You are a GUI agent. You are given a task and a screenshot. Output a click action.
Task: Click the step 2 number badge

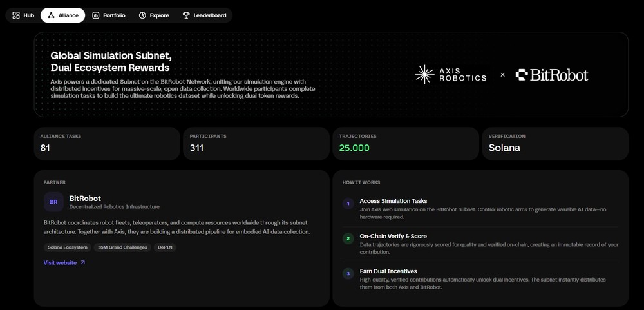(348, 238)
